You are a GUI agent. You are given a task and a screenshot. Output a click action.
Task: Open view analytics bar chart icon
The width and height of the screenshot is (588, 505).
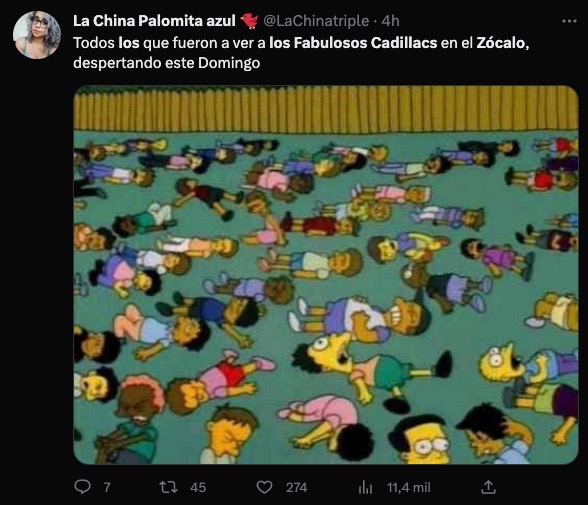[365, 487]
